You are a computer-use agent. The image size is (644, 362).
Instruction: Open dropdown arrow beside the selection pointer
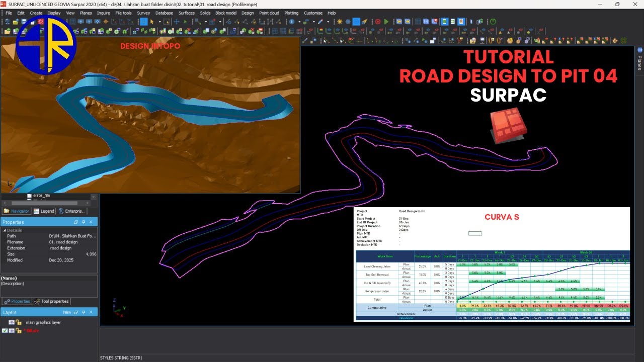pos(159,22)
